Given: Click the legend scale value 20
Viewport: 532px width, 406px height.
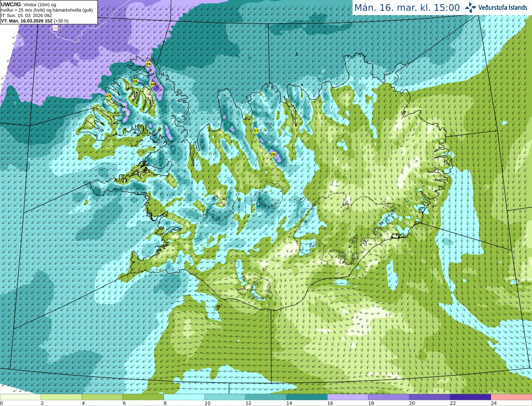Looking at the screenshot, I should click(412, 403).
